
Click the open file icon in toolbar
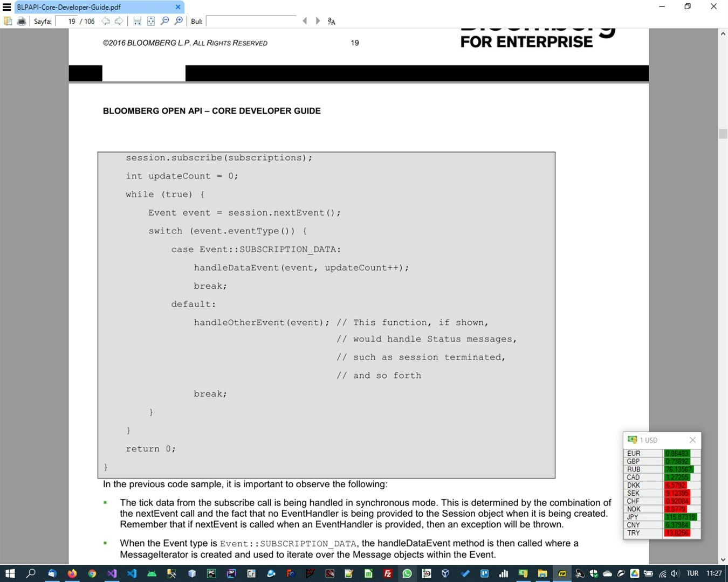tap(8, 21)
